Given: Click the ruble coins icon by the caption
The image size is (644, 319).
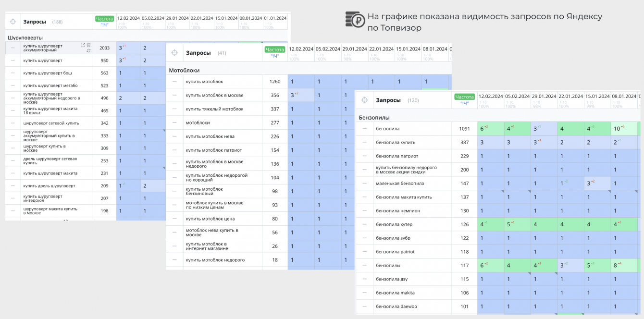Looking at the screenshot, I should pyautogui.click(x=355, y=20).
